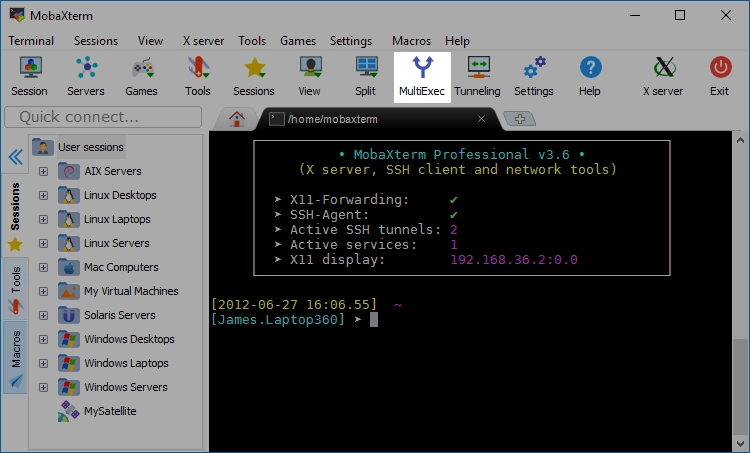Minimize the MobaXterm window
The width and height of the screenshot is (750, 453).
[635, 15]
